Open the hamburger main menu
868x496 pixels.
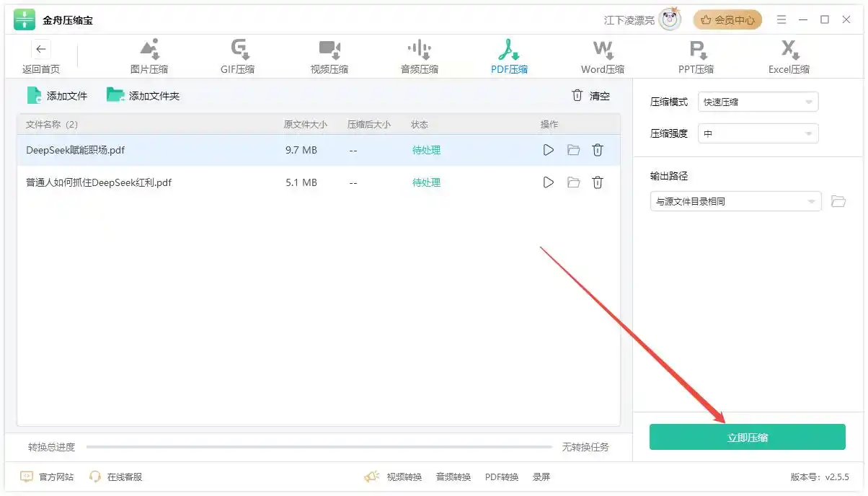click(x=781, y=19)
